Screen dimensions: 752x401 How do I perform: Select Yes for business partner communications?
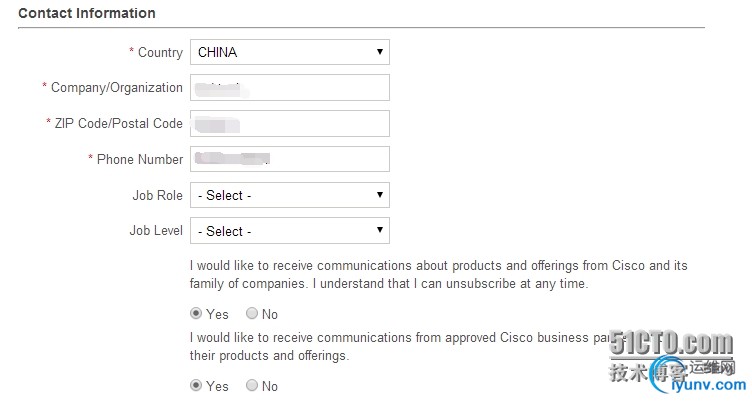tap(196, 386)
